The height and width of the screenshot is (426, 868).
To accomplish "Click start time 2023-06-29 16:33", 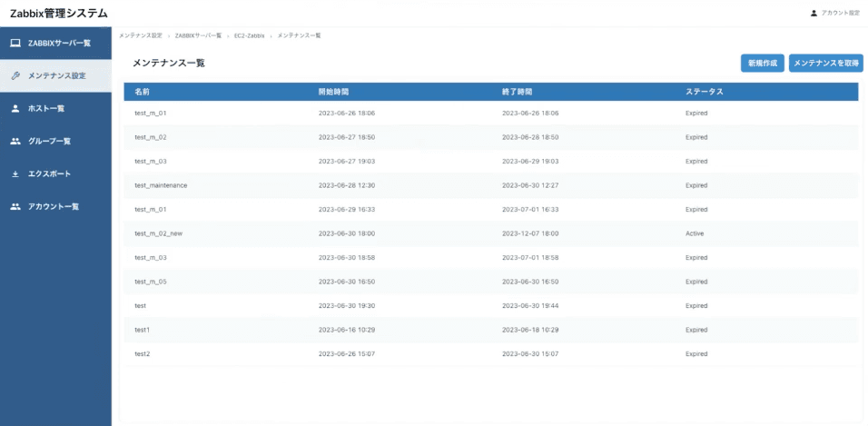I will coord(347,210).
